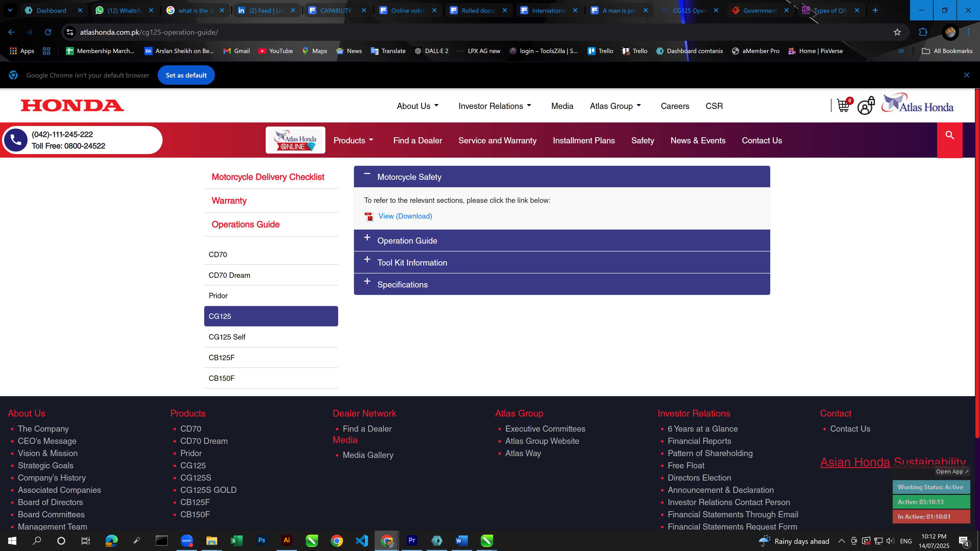Viewport: 980px width, 551px height.
Task: Expand the Tool Kit Information section
Action: (x=561, y=262)
